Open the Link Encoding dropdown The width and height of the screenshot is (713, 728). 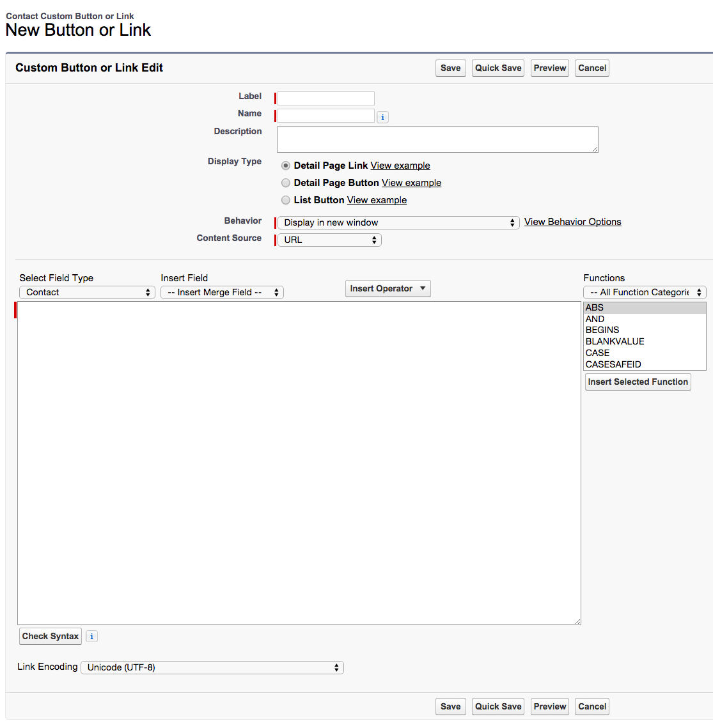tap(212, 667)
